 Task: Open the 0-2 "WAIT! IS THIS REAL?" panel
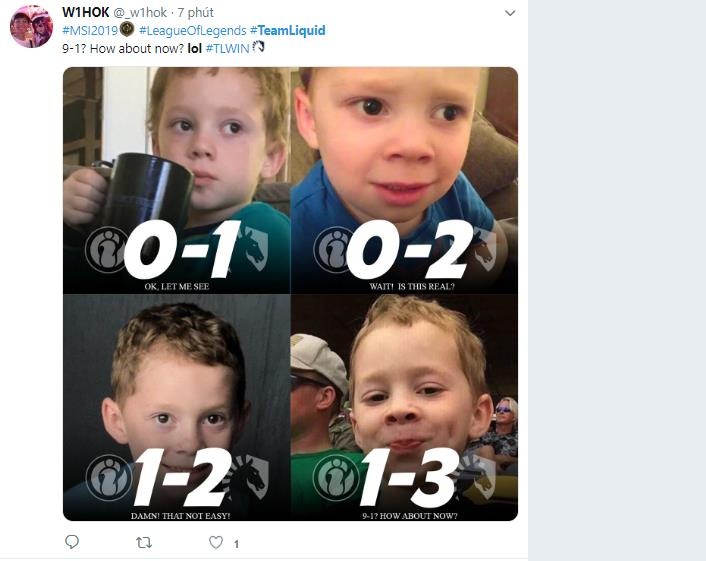click(x=404, y=180)
